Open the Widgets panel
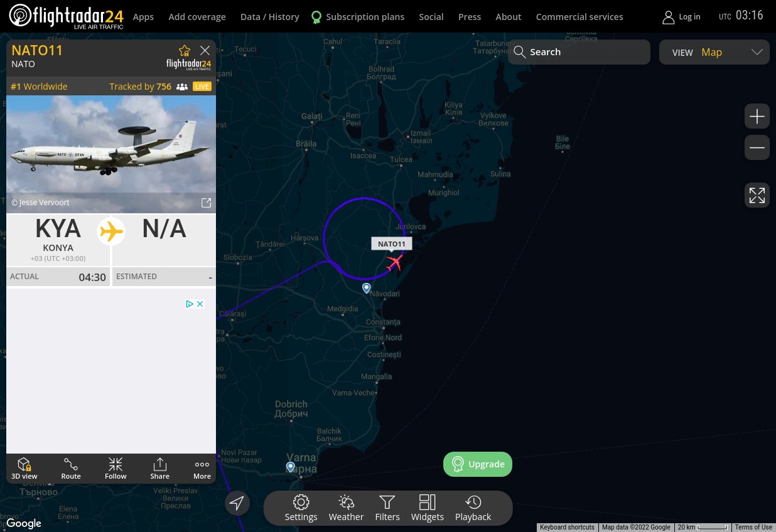This screenshot has width=776, height=532. coord(428,508)
